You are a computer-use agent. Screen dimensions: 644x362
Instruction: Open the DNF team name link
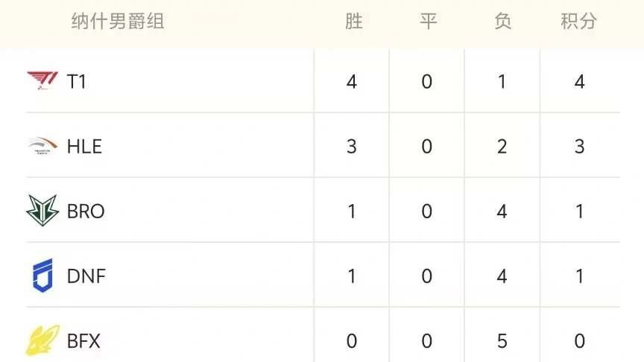[x=86, y=276]
